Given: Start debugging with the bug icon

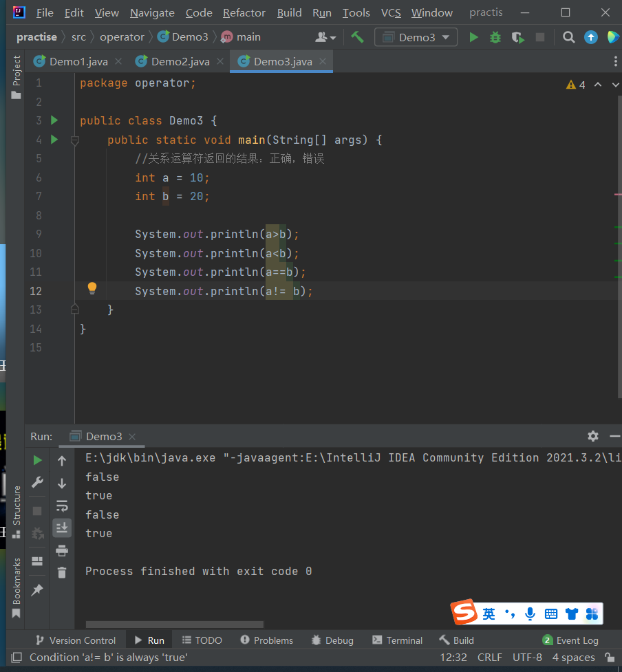Looking at the screenshot, I should [495, 37].
